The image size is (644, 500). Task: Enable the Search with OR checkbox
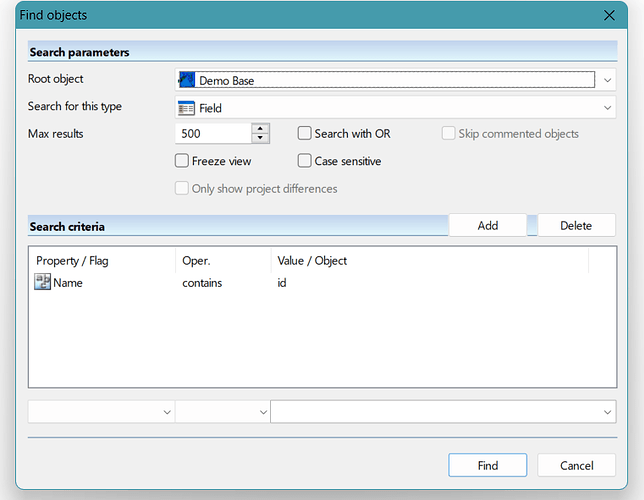(x=305, y=133)
